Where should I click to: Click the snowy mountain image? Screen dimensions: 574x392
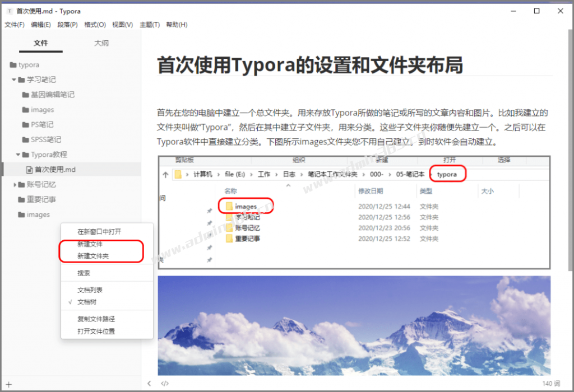(x=354, y=325)
